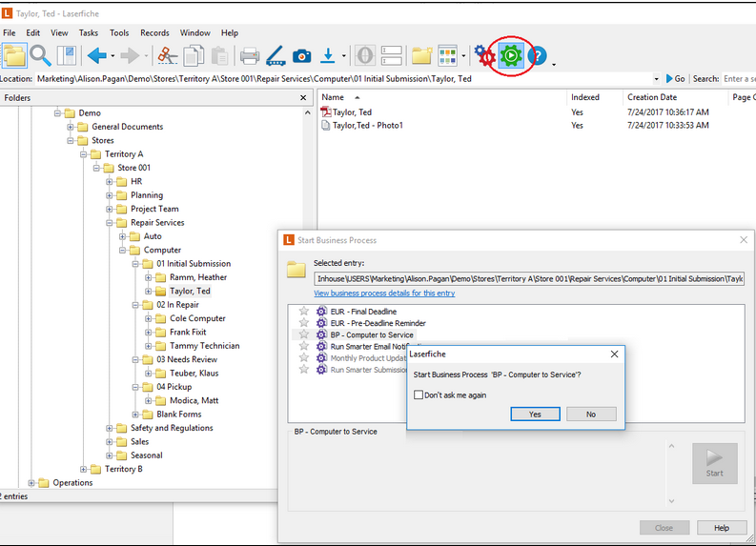Open metadata with the circular gray icon

pos(365,56)
